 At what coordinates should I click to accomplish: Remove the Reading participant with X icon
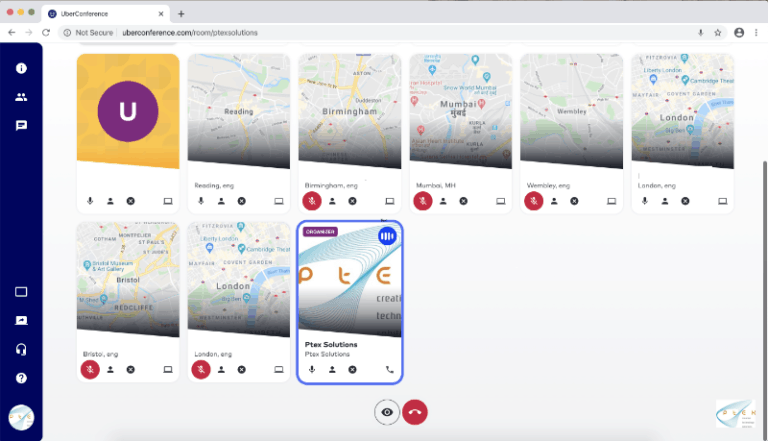tap(241, 201)
